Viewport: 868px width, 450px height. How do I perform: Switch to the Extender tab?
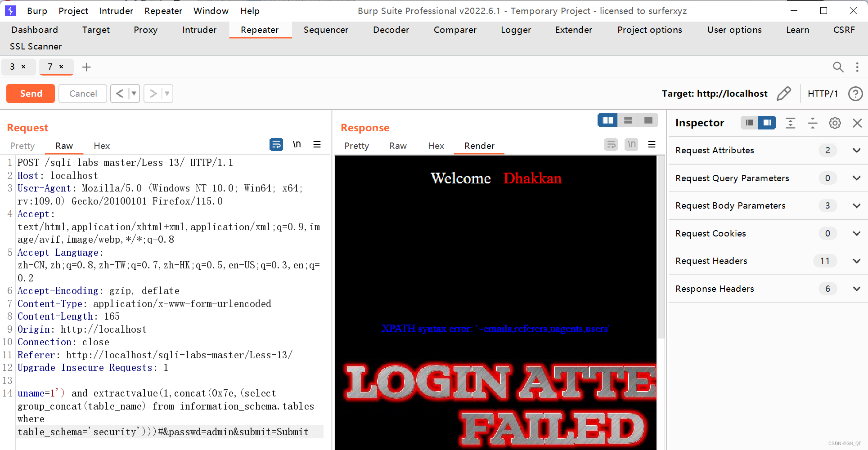click(574, 30)
